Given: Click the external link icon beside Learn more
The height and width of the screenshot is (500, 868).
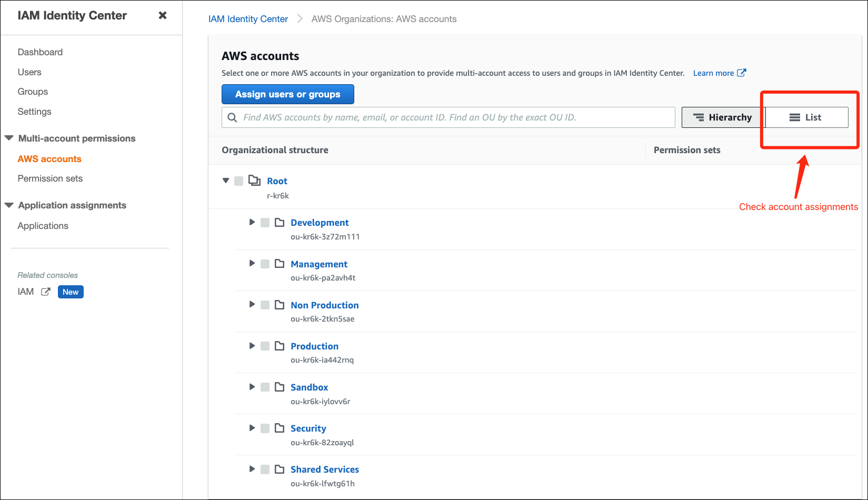Looking at the screenshot, I should pyautogui.click(x=742, y=73).
